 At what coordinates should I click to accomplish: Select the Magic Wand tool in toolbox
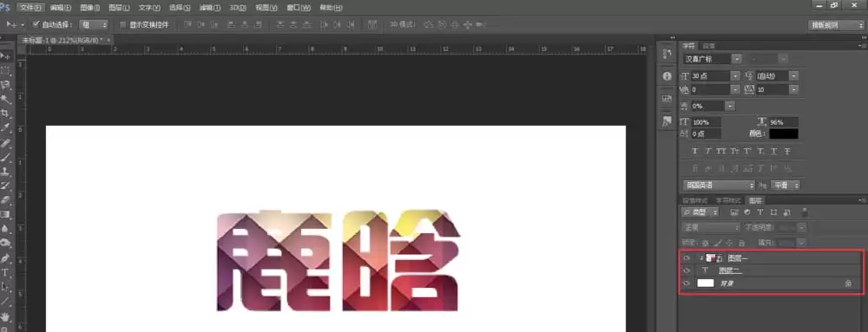point(5,99)
